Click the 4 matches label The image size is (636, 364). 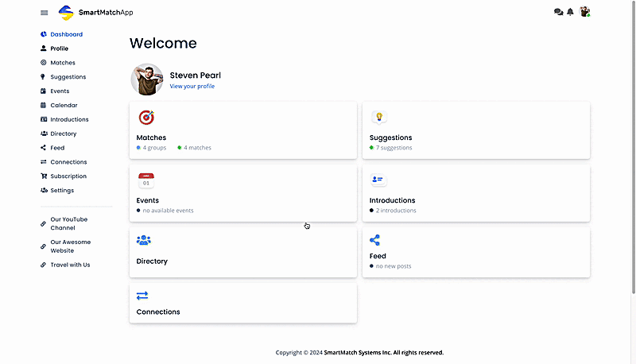pos(197,148)
